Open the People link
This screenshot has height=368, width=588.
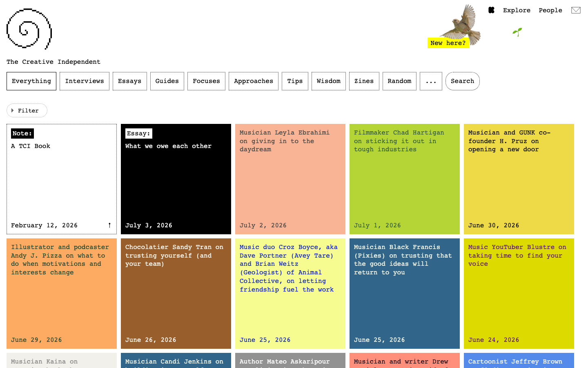[550, 10]
